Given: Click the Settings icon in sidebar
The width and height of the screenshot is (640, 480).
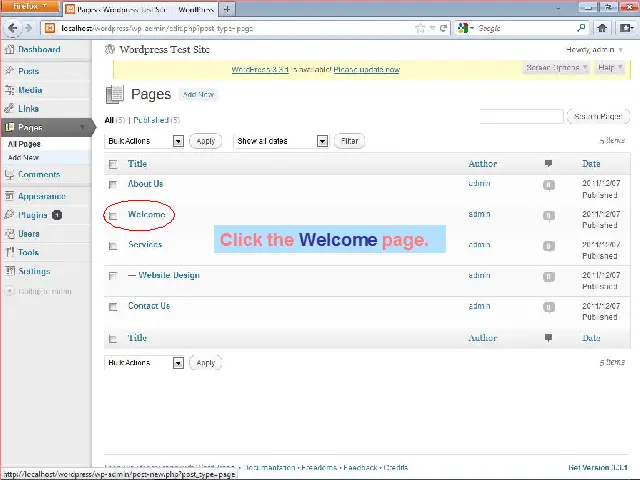Looking at the screenshot, I should (9, 271).
